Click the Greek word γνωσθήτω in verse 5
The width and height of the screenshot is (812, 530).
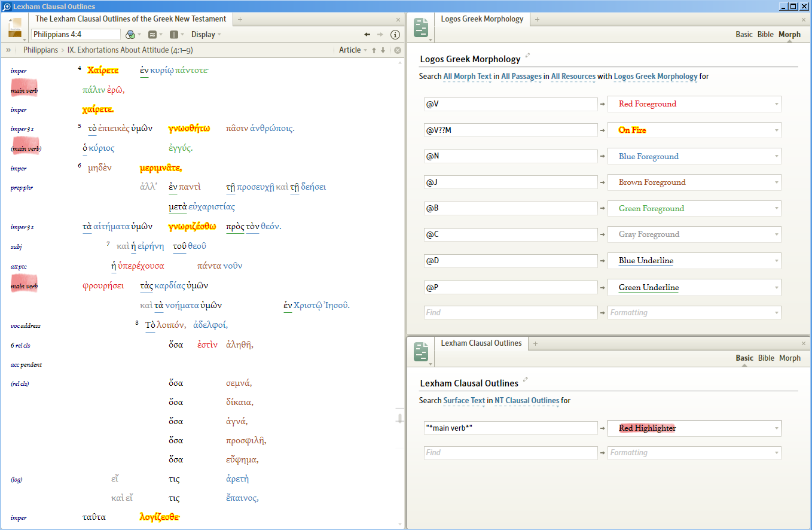pos(190,129)
